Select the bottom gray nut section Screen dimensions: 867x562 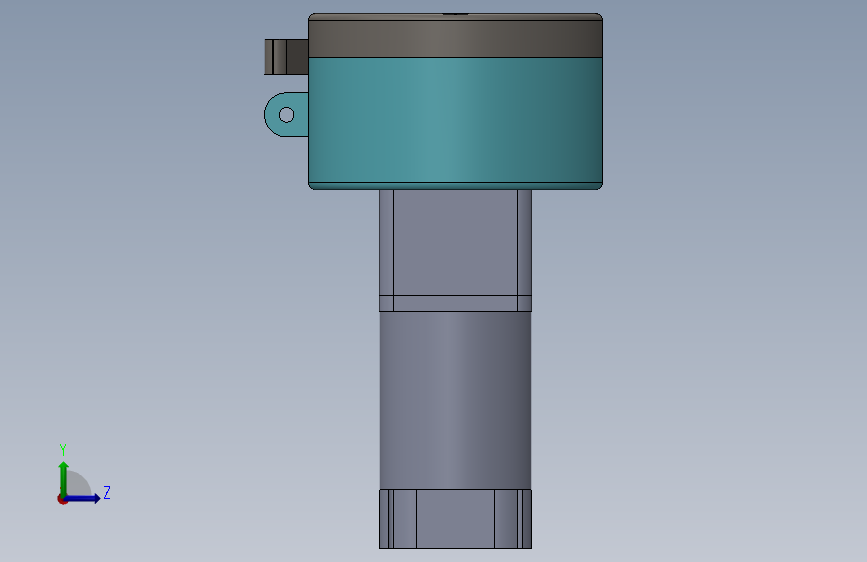point(455,519)
